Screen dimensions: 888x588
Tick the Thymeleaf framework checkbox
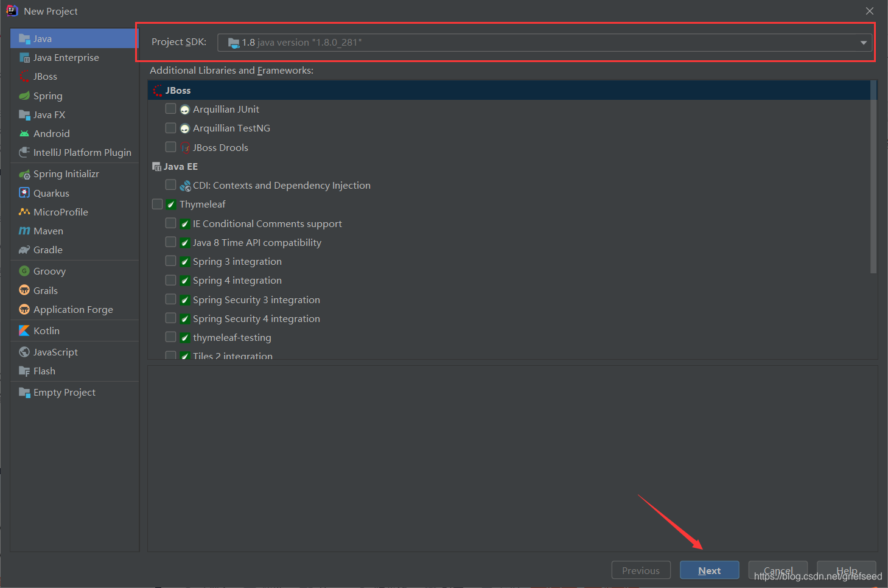(158, 204)
